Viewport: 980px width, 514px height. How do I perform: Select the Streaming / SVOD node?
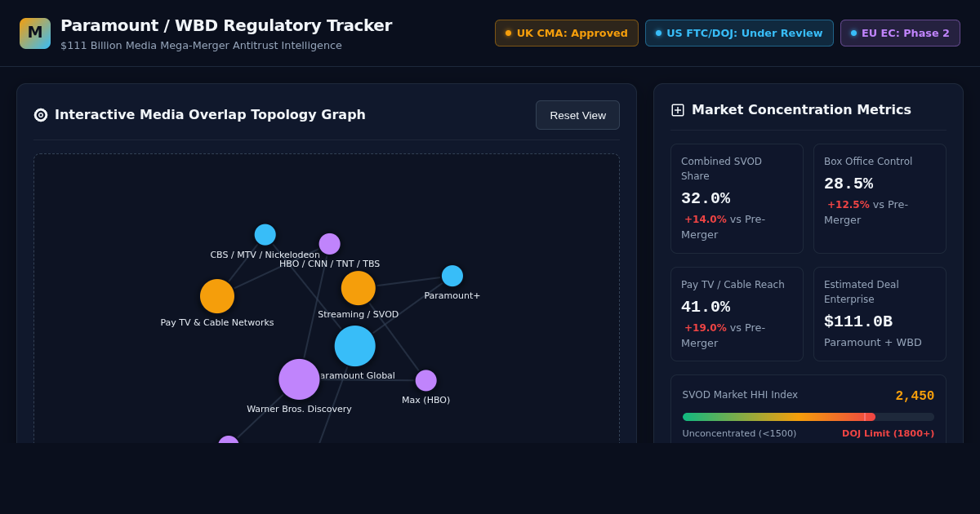point(359,288)
